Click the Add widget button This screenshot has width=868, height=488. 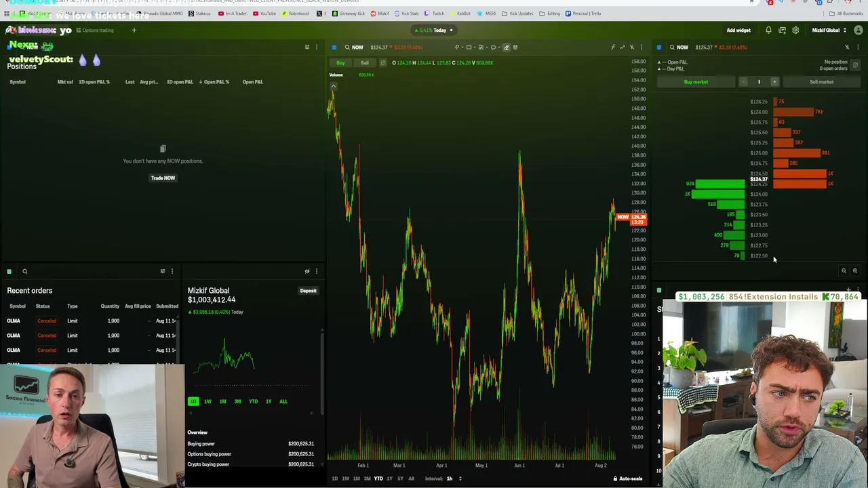[738, 30]
